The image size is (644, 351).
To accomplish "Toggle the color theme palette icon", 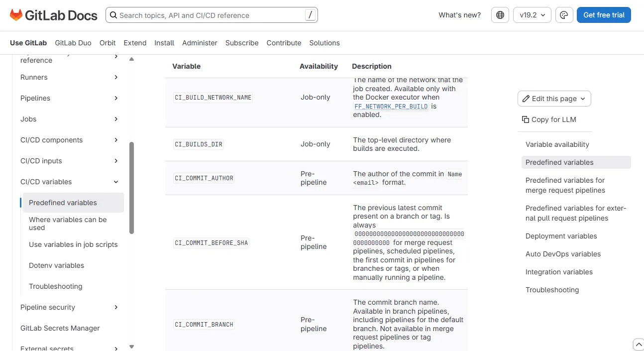I will [x=564, y=15].
